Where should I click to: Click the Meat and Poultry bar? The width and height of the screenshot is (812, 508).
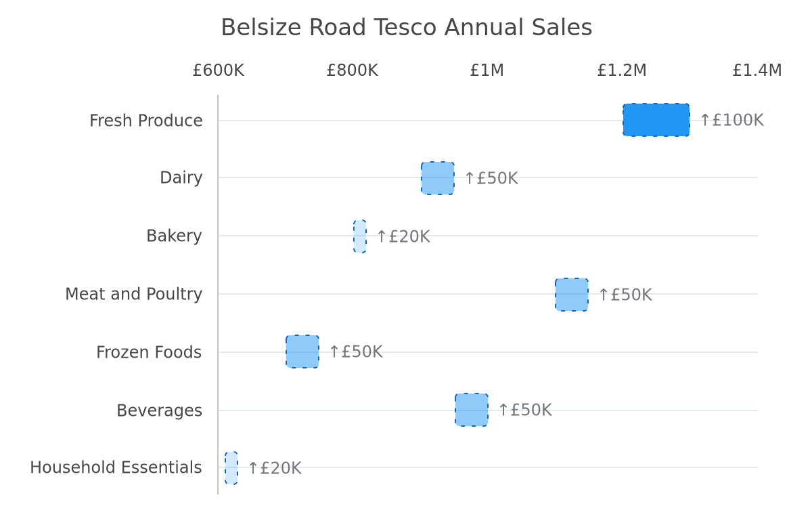[x=572, y=295]
